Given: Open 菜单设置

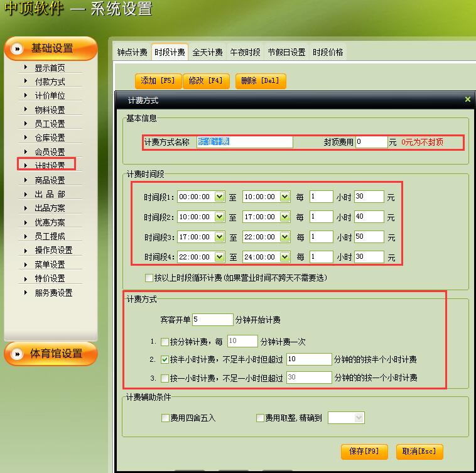Looking at the screenshot, I should tap(50, 264).
